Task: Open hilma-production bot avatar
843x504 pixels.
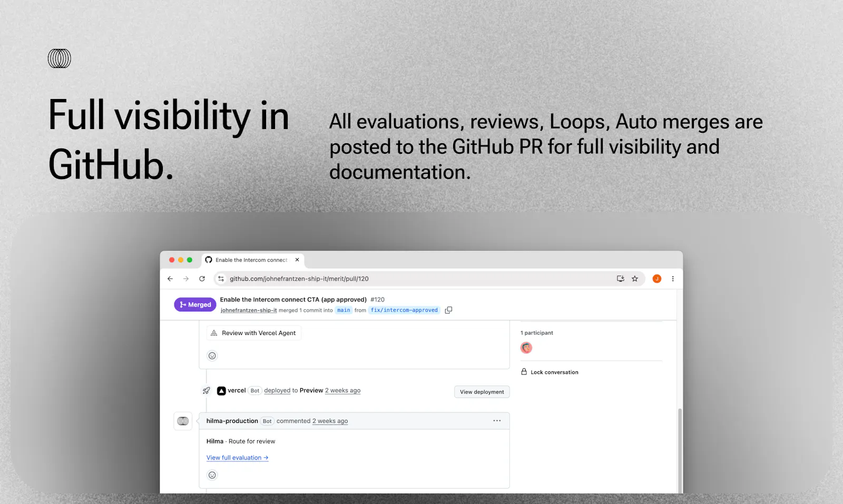Action: [183, 421]
